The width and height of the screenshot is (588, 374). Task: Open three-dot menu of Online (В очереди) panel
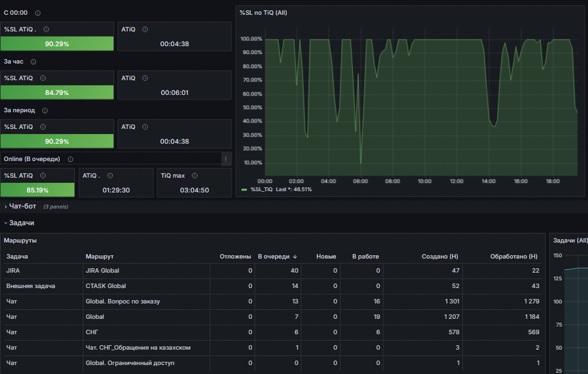pyautogui.click(x=226, y=160)
